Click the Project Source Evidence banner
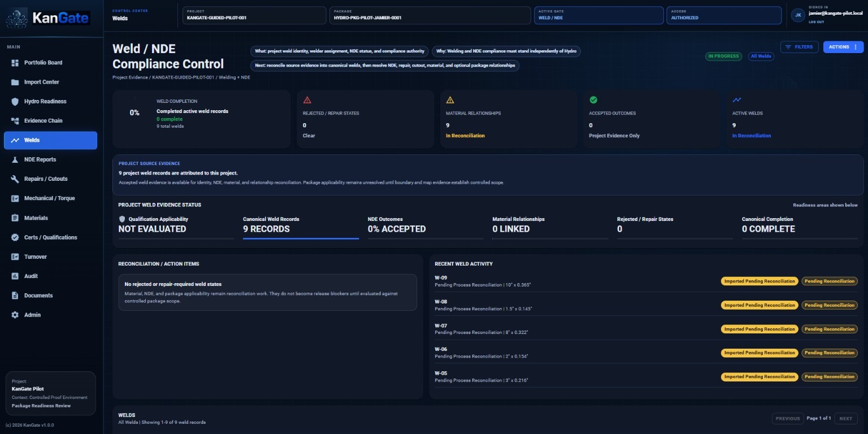This screenshot has width=868, height=434. tap(488, 175)
